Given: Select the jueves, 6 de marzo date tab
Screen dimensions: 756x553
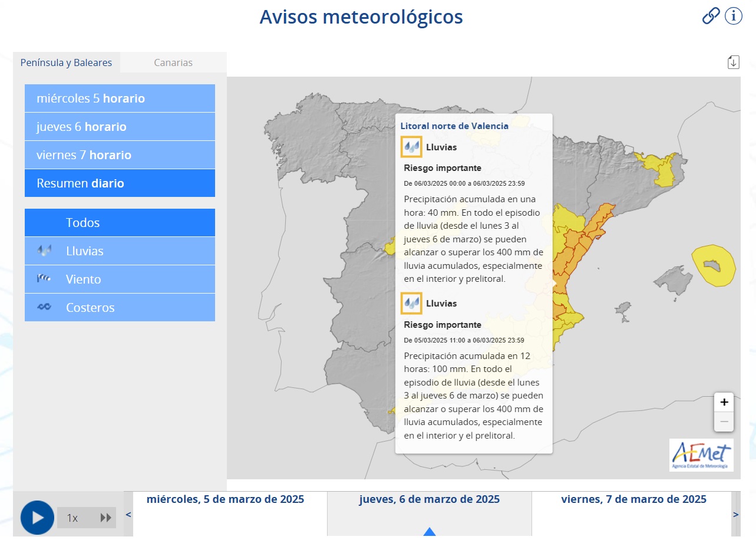Looking at the screenshot, I should tap(429, 499).
